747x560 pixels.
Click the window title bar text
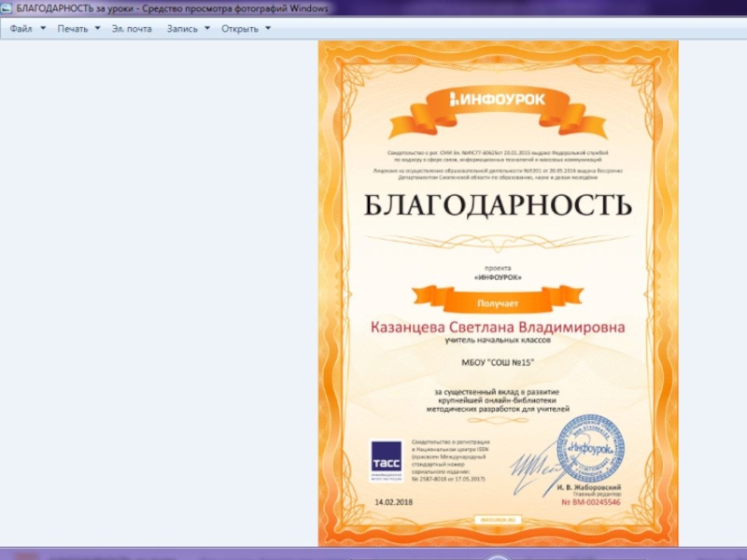pyautogui.click(x=173, y=8)
